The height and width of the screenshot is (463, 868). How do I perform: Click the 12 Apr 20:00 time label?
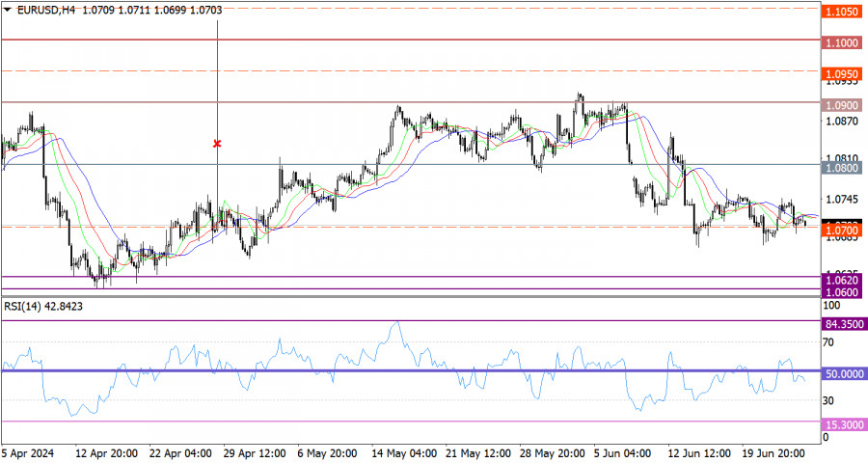click(x=106, y=453)
